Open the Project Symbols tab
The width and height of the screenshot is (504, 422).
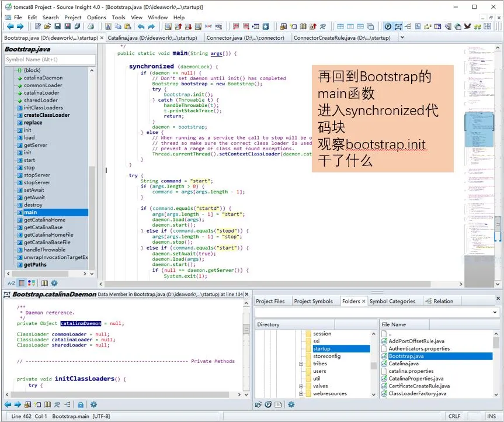pos(314,302)
